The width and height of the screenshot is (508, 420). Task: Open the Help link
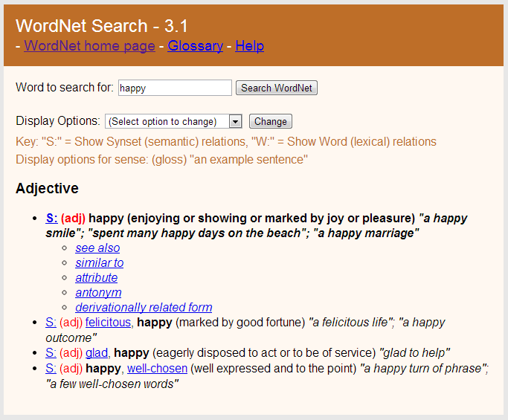tap(249, 45)
